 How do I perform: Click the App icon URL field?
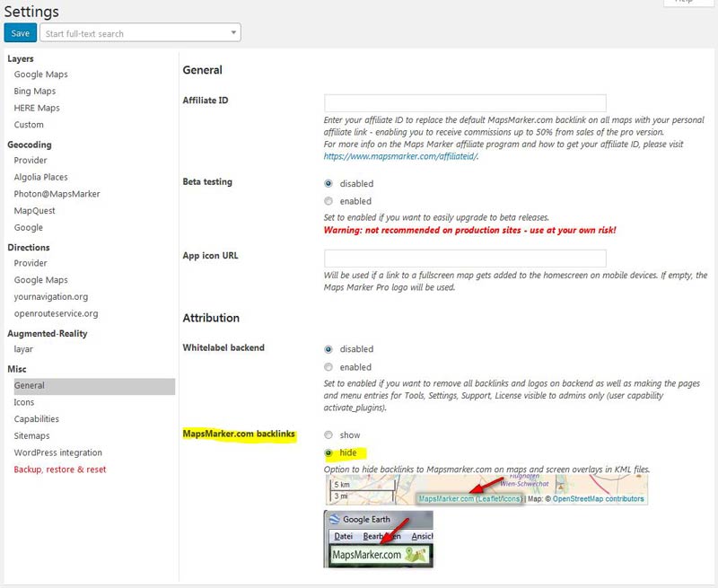point(465,259)
